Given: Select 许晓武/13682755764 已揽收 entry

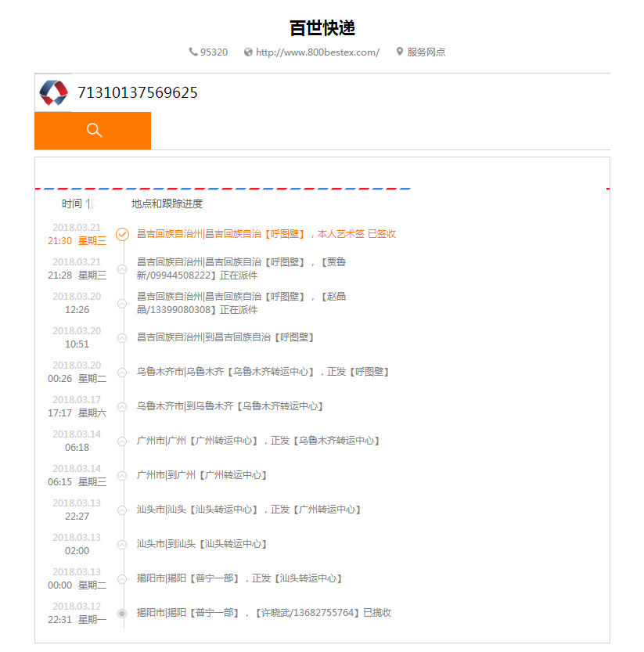Looking at the screenshot, I should point(264,613).
